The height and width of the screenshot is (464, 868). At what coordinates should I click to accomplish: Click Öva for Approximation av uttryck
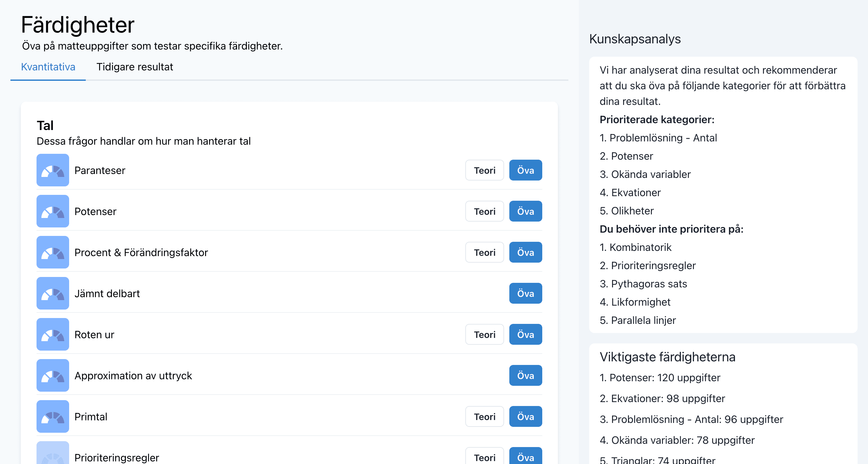pos(525,375)
